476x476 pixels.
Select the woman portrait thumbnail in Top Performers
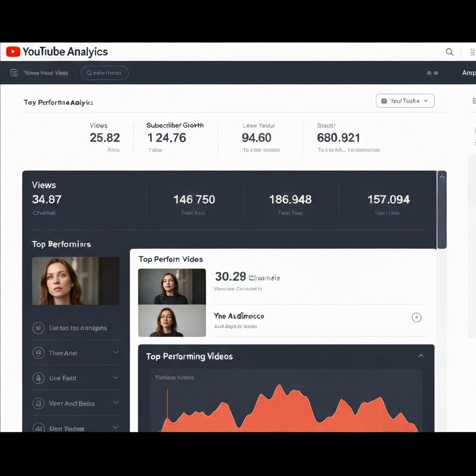[75, 281]
